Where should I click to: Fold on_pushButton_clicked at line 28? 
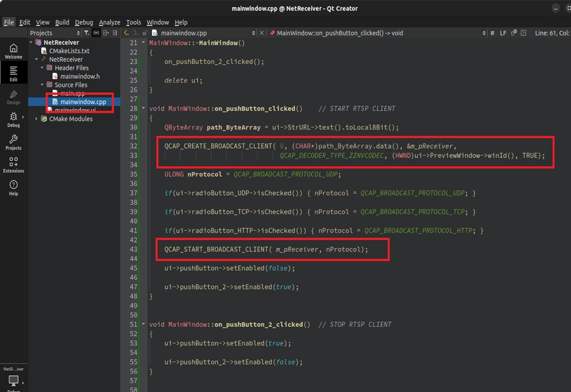(143, 108)
